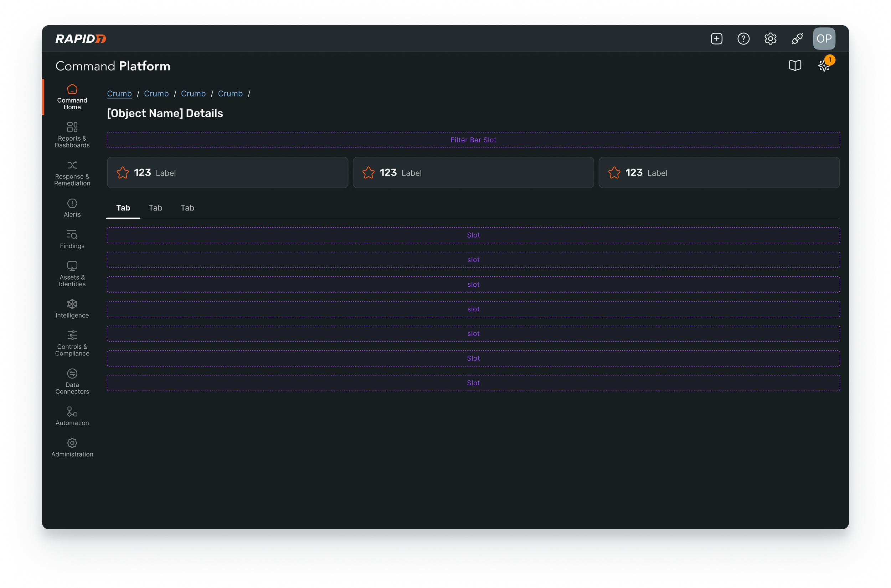Switch to the third Tab

click(x=187, y=208)
